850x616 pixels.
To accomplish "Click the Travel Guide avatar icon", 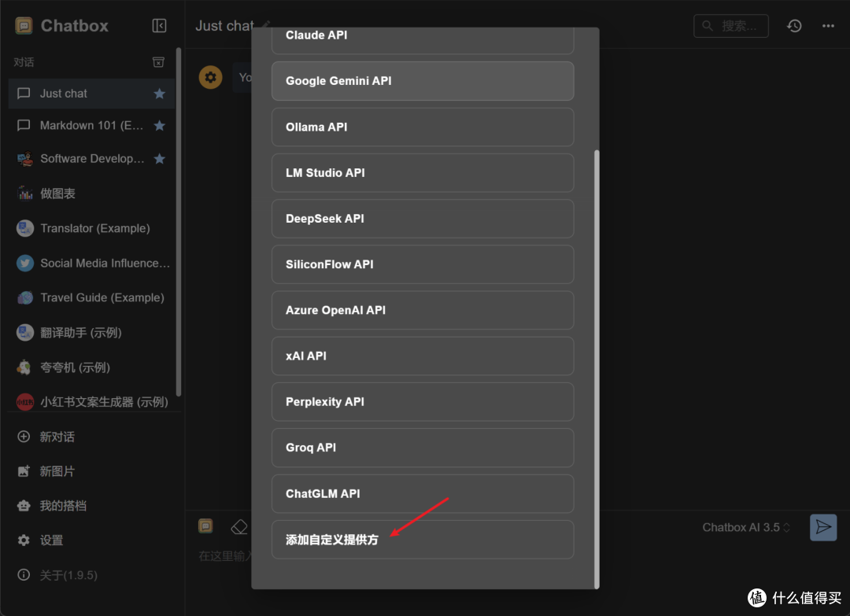I will pyautogui.click(x=25, y=297).
